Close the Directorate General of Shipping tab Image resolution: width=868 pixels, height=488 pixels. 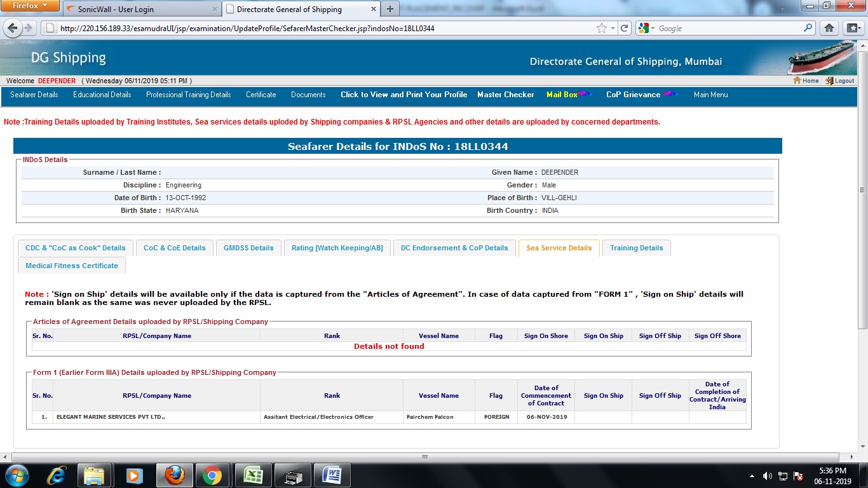tap(373, 10)
